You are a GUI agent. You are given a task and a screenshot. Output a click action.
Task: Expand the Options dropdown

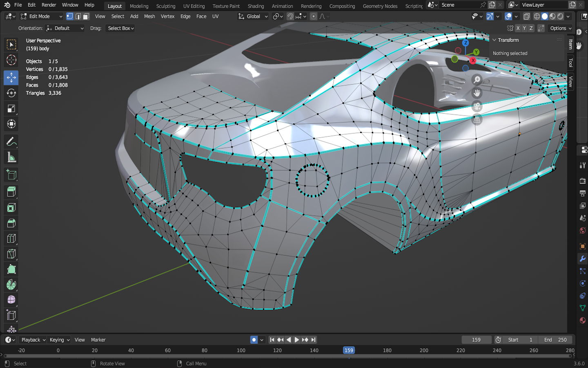[x=561, y=28]
